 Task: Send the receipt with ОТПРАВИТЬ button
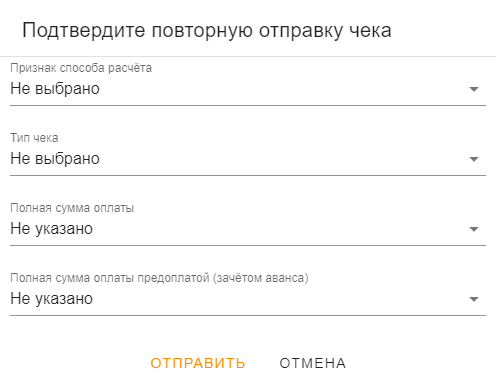(198, 363)
